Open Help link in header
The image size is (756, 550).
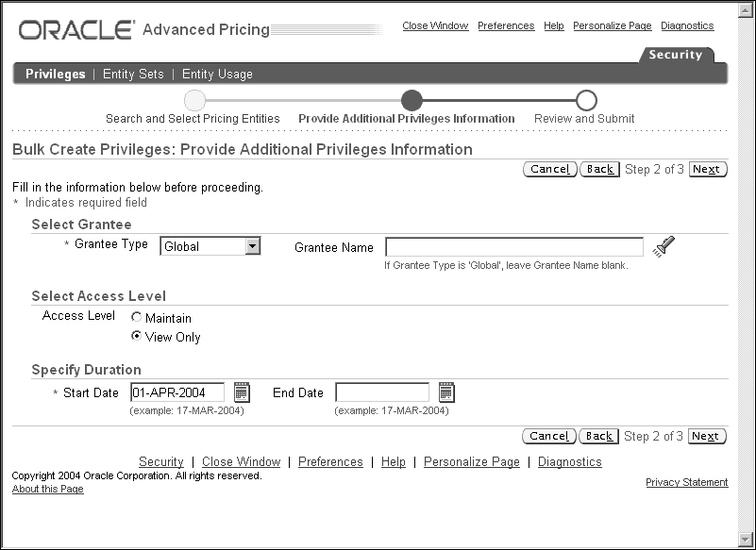tap(553, 25)
